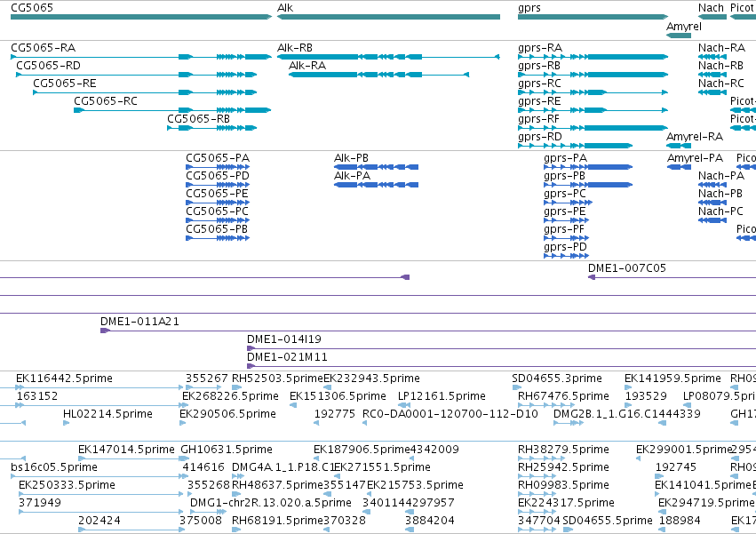Click EST RC0-DA0001-120700-112-D10
756x534 pixels.
tap(450, 414)
